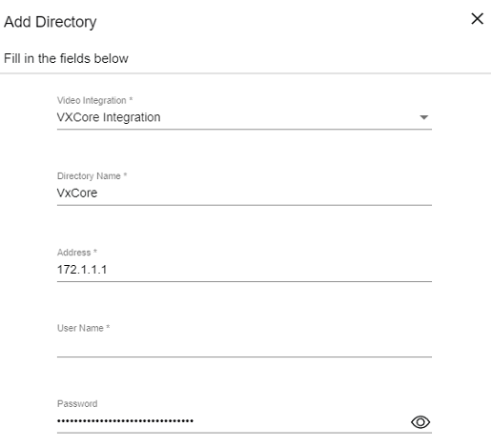This screenshot has height=448, width=491.
Task: Click the asterisk beside Video Integration label
Action: click(131, 99)
